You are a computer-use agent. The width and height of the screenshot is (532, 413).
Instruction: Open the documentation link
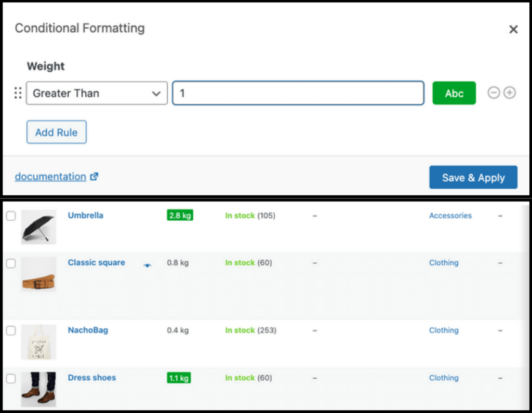50,177
